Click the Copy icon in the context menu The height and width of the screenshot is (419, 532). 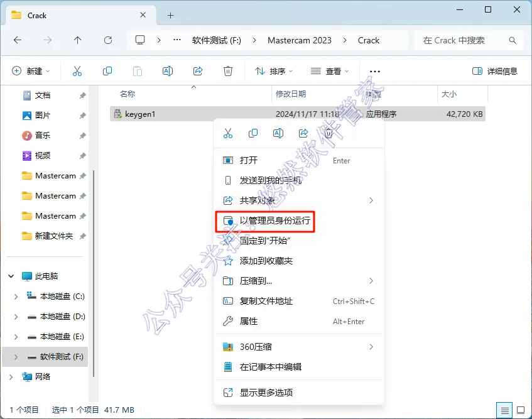tap(253, 133)
